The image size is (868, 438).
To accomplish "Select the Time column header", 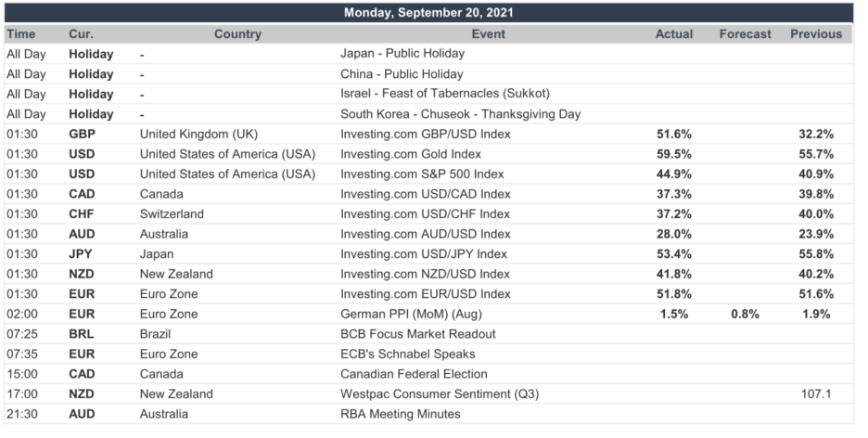I will coord(21,33).
